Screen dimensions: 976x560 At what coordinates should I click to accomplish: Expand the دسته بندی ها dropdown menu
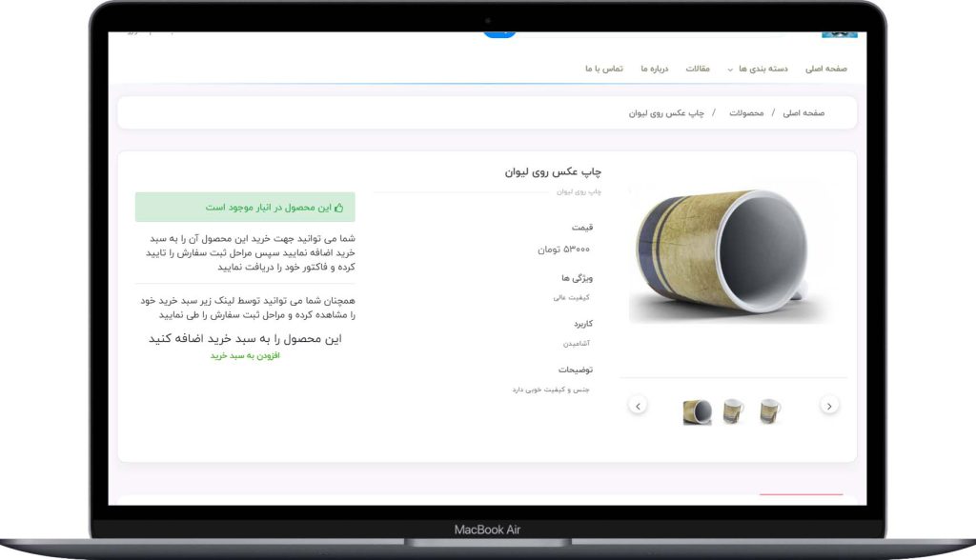[760, 69]
